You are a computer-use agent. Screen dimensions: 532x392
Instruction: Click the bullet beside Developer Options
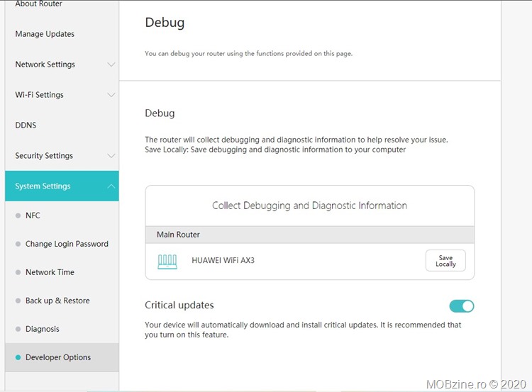click(18, 358)
